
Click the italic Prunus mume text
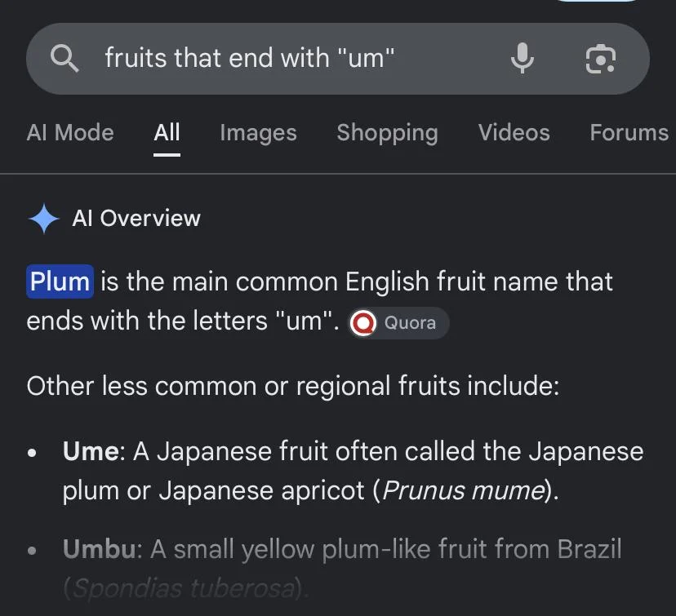(x=464, y=490)
